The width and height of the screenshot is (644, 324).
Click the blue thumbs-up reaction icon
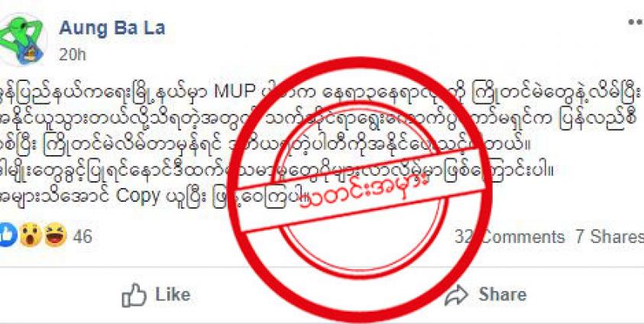point(8,235)
